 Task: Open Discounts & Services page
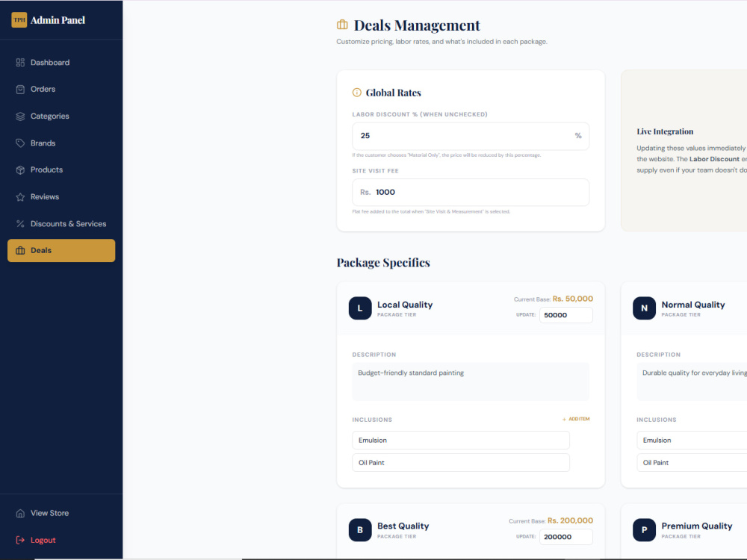(61, 224)
